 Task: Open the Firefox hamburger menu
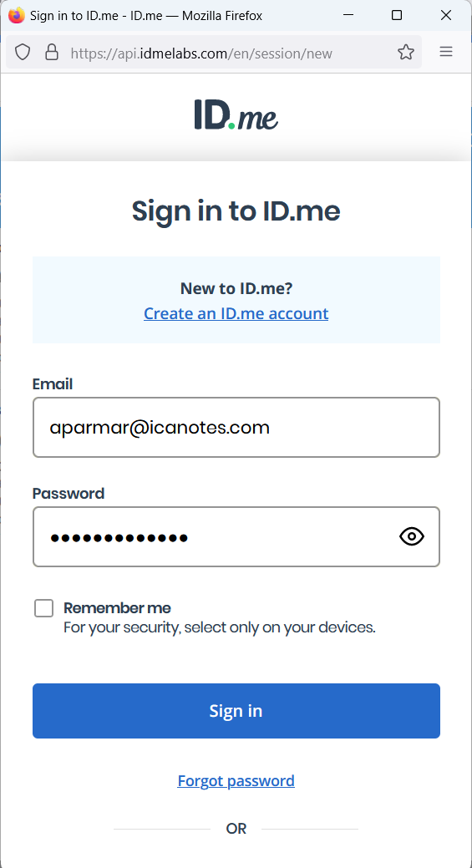(x=446, y=52)
